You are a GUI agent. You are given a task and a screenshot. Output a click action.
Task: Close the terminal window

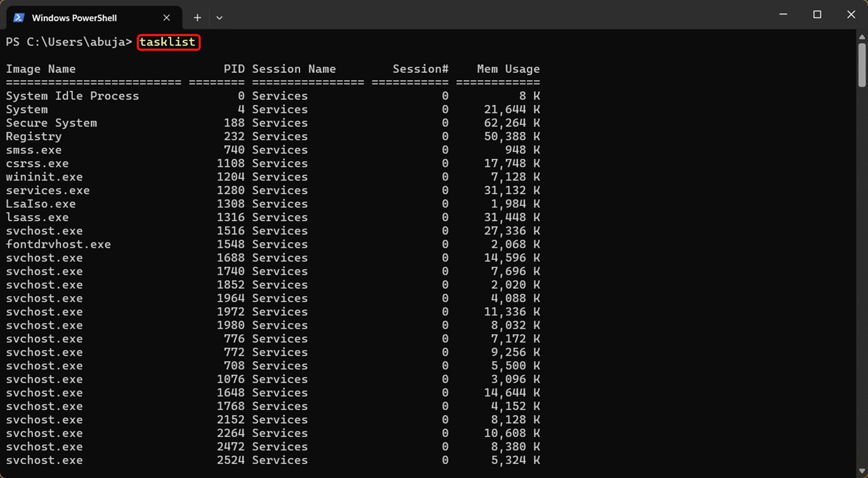point(851,15)
